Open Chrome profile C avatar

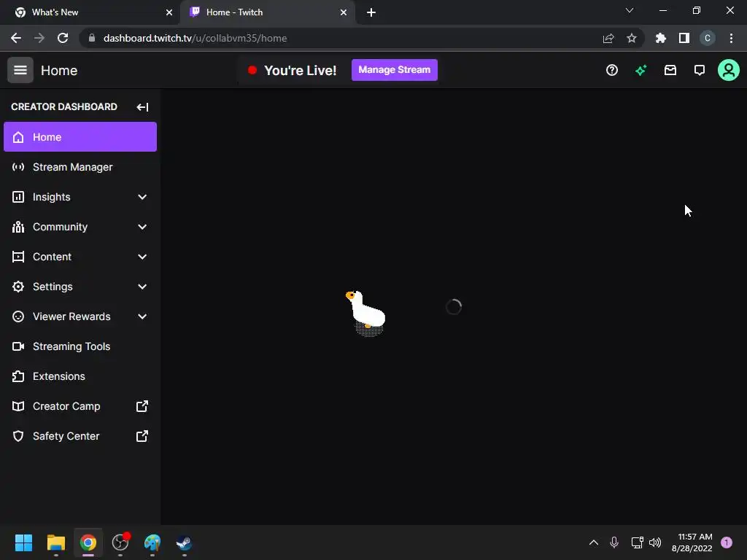pyautogui.click(x=708, y=38)
